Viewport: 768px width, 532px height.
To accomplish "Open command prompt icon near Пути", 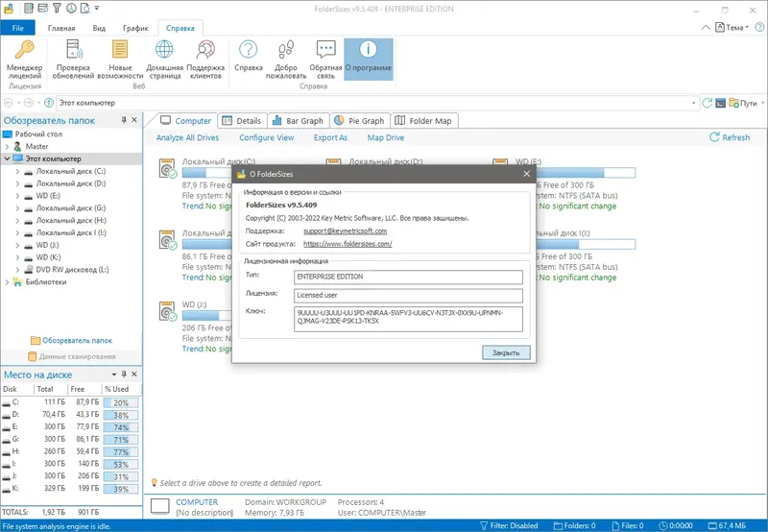I will point(721,103).
